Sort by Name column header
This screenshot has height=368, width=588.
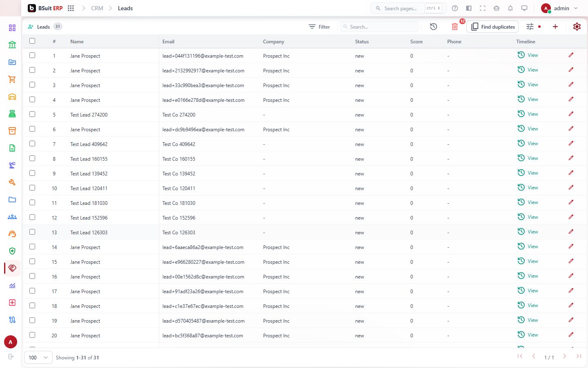[x=77, y=42]
